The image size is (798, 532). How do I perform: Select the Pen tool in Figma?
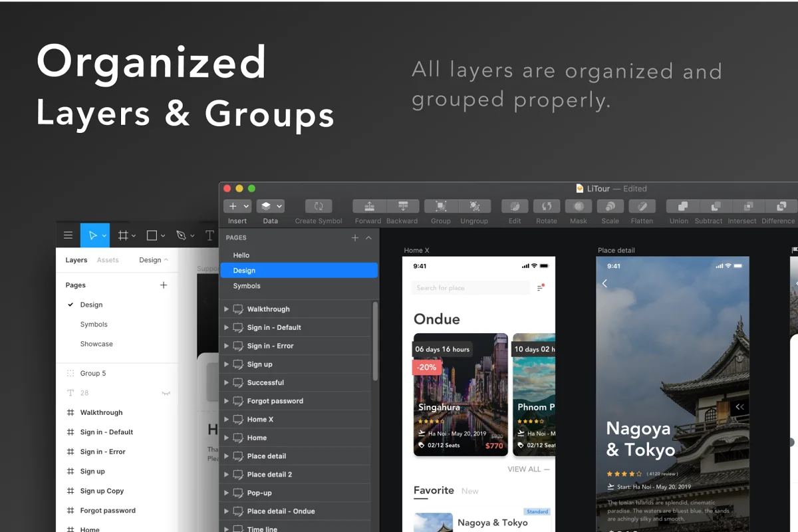[181, 235]
